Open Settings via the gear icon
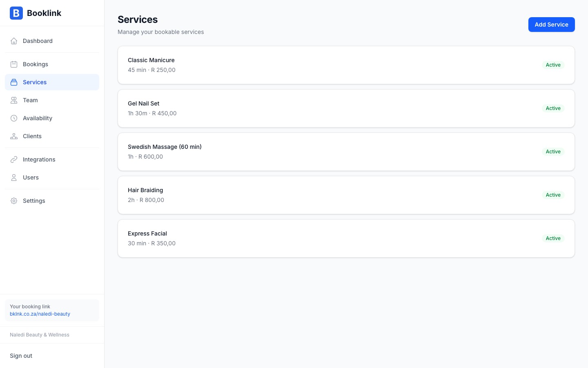Image resolution: width=588 pixels, height=368 pixels. pos(14,201)
